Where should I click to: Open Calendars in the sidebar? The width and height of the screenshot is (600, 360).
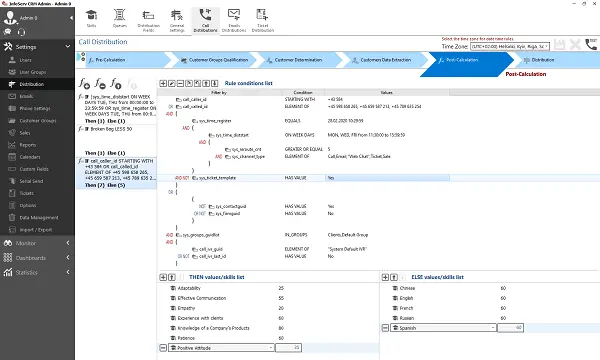coord(37,157)
